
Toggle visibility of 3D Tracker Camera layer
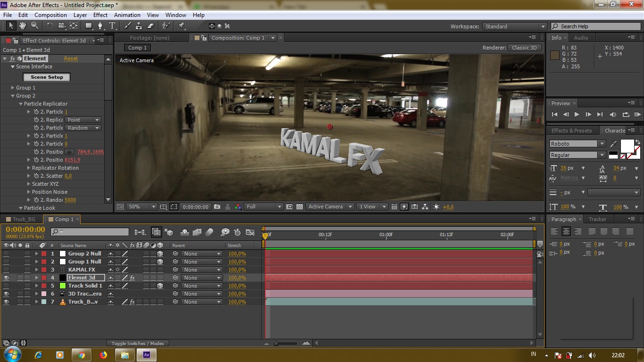click(6, 294)
